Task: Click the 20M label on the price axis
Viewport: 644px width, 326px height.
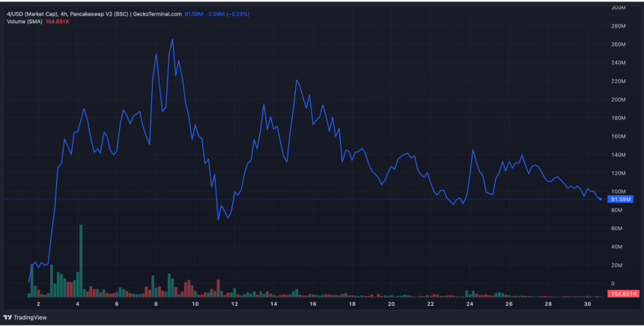Action: 619,265
